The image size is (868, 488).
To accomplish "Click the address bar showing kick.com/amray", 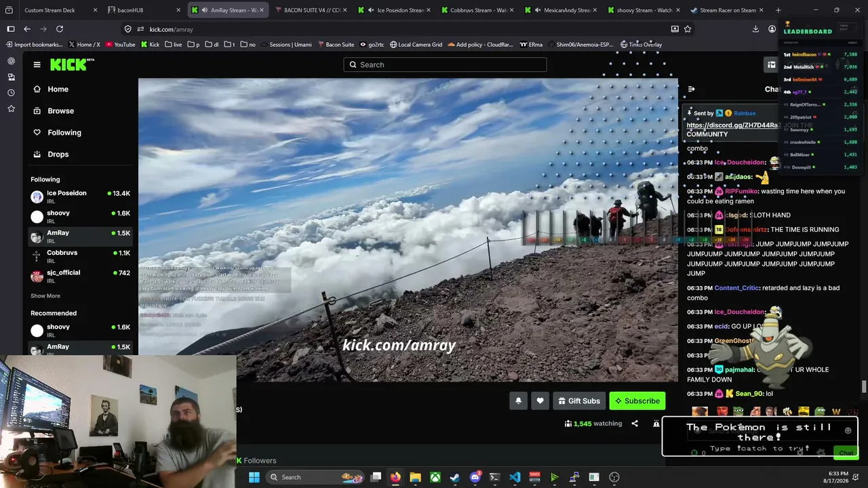I will pyautogui.click(x=407, y=29).
